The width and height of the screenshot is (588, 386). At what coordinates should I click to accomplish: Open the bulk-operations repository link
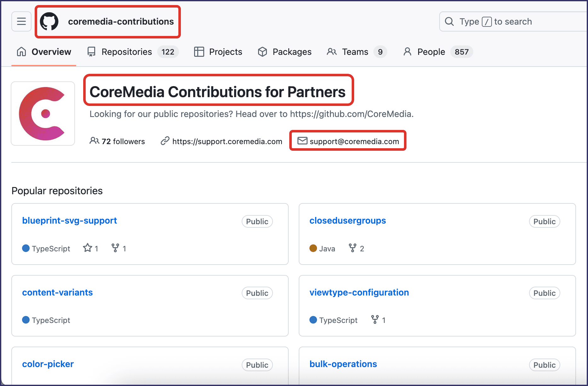343,364
